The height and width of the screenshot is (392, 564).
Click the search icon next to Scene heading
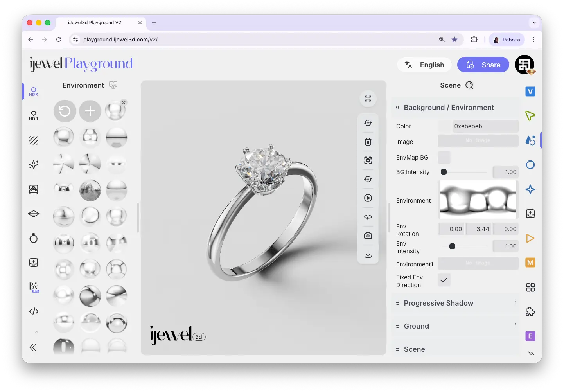click(469, 85)
